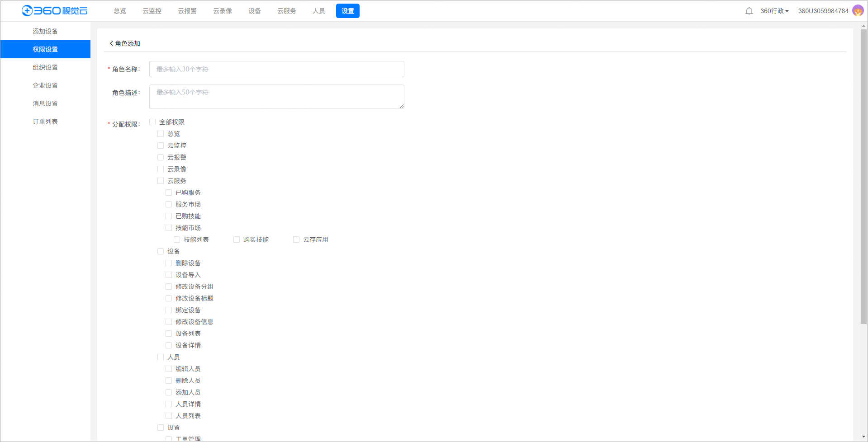Open 订单列表 from the sidebar

[x=45, y=122]
